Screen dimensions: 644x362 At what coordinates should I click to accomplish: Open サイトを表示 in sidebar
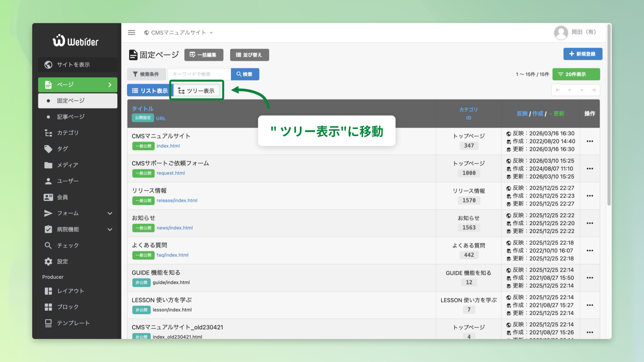[x=78, y=65]
